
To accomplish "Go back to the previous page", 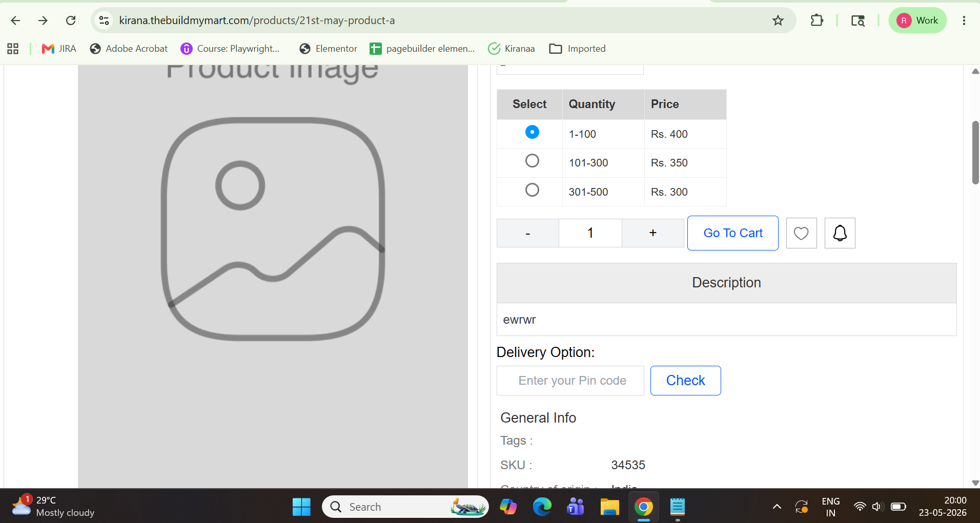I will (x=15, y=20).
